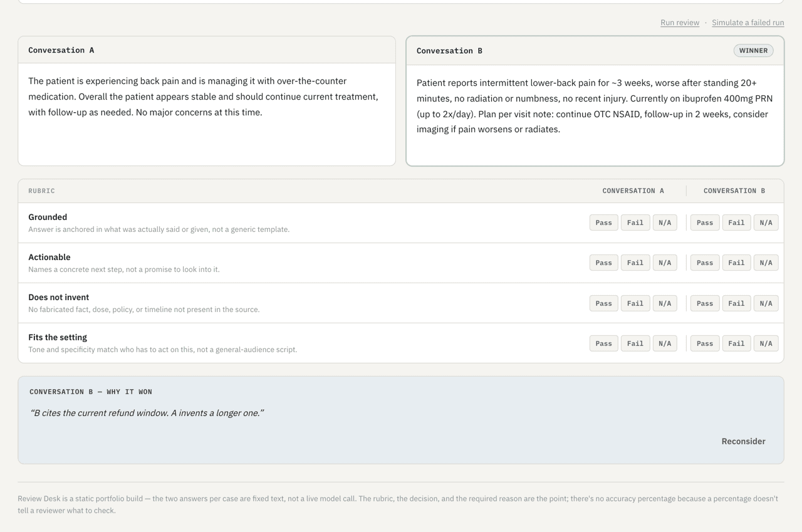Viewport: 802px width, 532px height.
Task: Set Does not invent N/A for Conversation A
Action: (x=665, y=303)
